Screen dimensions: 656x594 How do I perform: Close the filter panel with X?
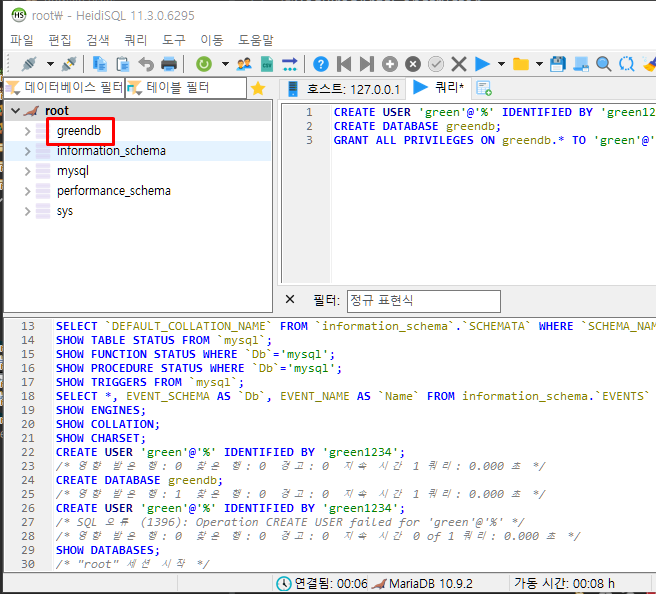click(x=290, y=300)
